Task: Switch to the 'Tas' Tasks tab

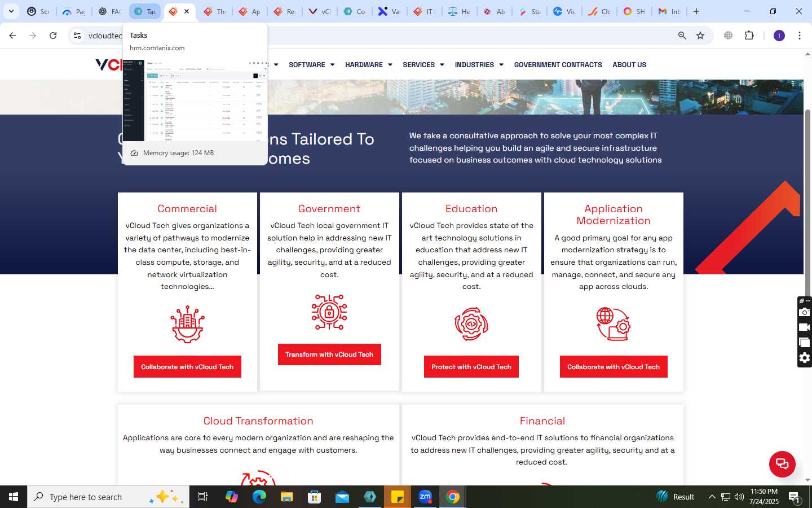Action: (x=144, y=11)
